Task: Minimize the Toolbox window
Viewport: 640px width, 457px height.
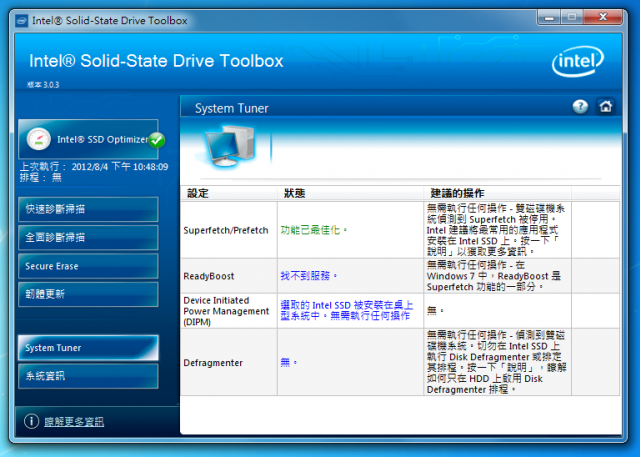Action: [x=549, y=17]
